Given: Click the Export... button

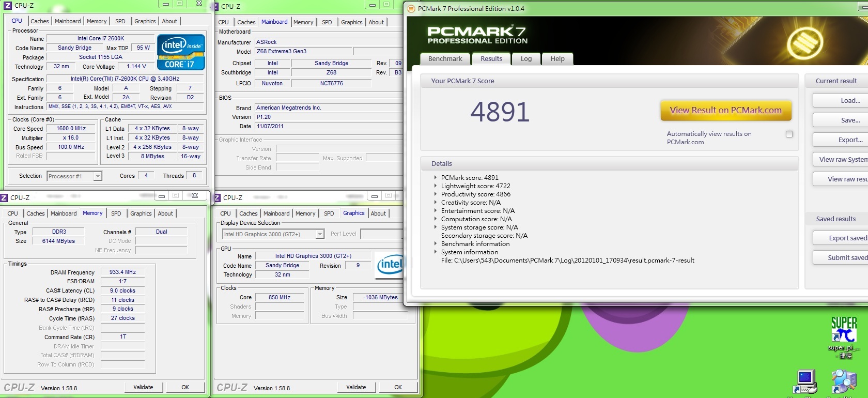Looking at the screenshot, I should tap(841, 140).
